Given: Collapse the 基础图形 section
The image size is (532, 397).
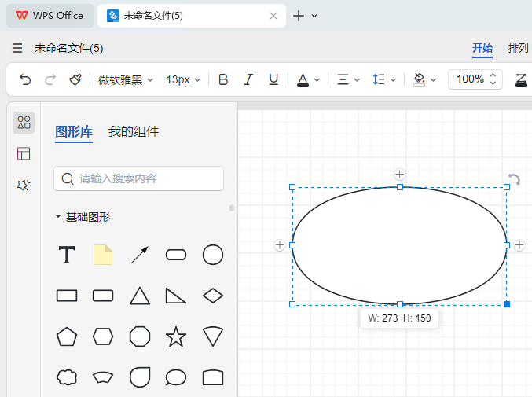Looking at the screenshot, I should pos(58,216).
